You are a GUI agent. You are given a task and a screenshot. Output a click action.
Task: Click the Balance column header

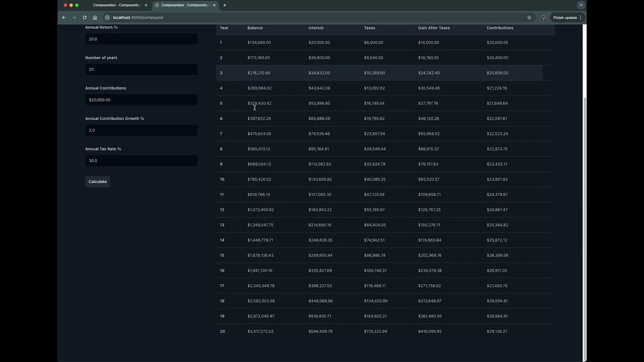255,28
